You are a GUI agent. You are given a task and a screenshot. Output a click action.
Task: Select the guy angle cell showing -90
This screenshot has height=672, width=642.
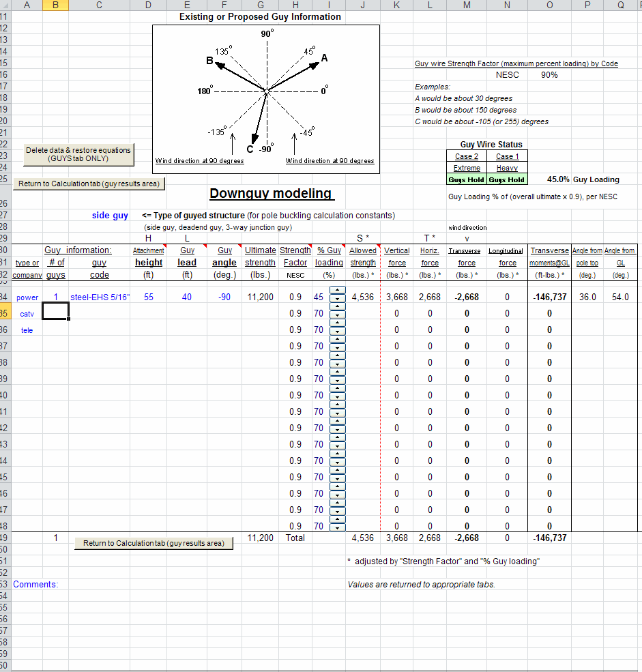tap(224, 297)
